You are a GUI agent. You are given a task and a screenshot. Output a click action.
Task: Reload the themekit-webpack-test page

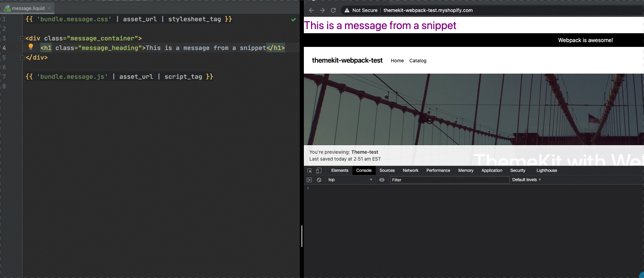(333, 10)
